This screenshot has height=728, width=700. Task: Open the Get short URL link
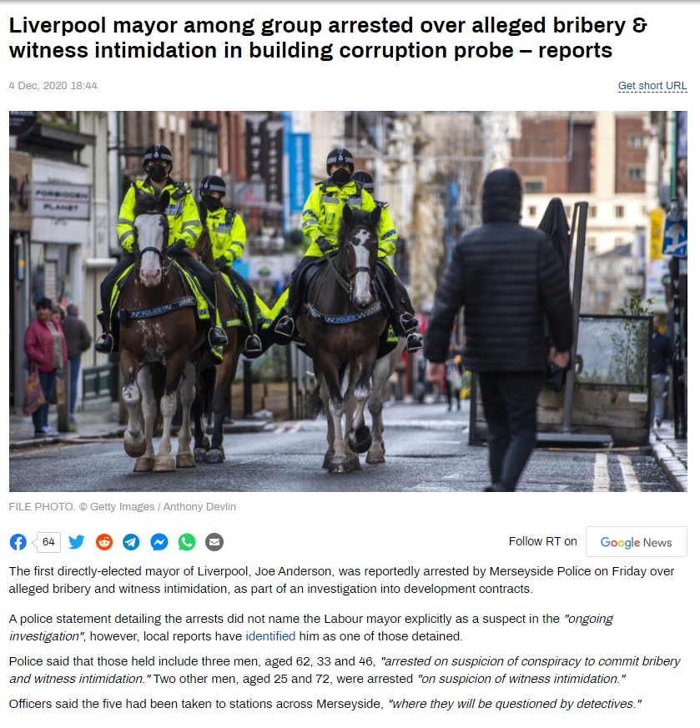[x=652, y=86]
